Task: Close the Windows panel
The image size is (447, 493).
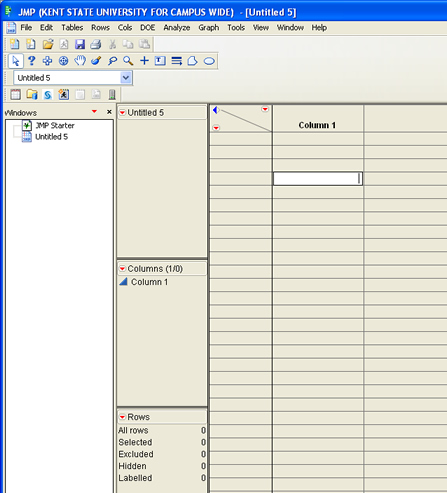Action: 109,112
